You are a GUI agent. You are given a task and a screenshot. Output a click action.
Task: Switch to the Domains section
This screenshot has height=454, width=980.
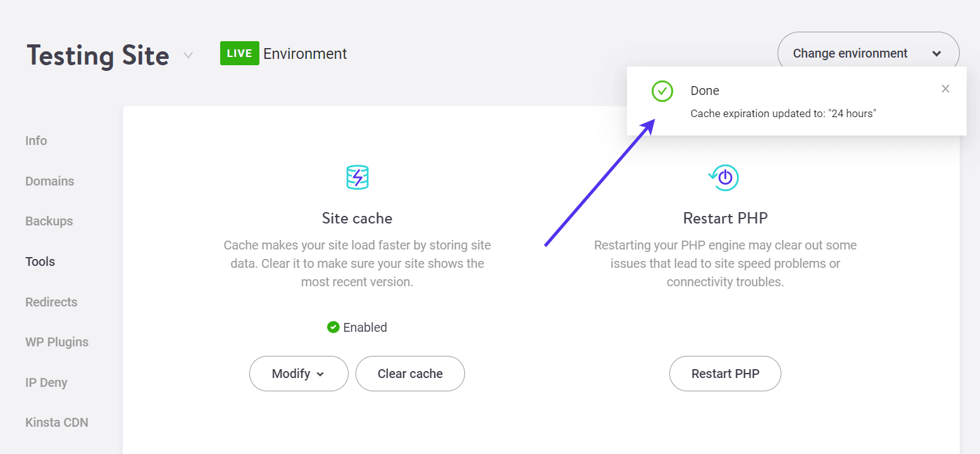tap(49, 180)
